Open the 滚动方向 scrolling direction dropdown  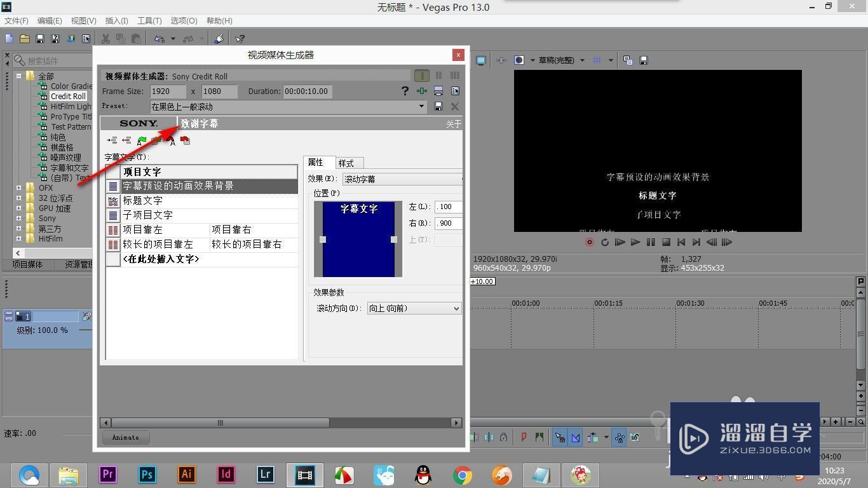[x=455, y=308]
